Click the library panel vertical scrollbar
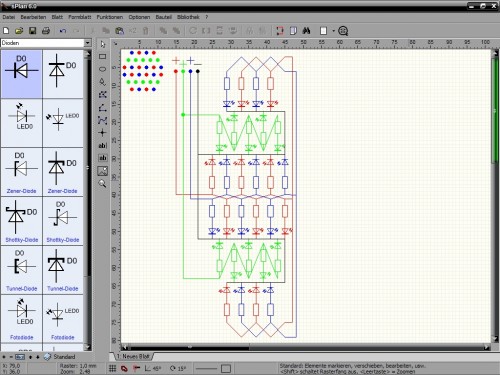 (88, 200)
